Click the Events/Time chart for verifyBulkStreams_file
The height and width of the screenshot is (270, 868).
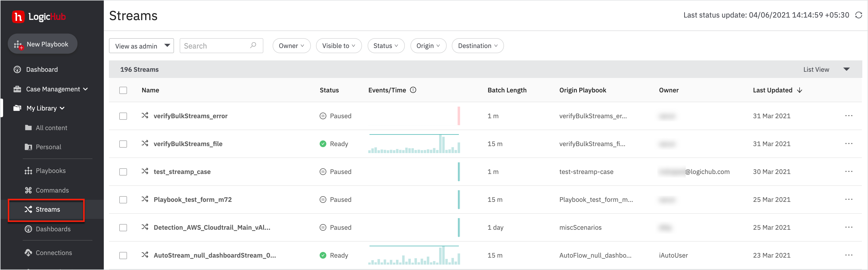click(x=414, y=144)
